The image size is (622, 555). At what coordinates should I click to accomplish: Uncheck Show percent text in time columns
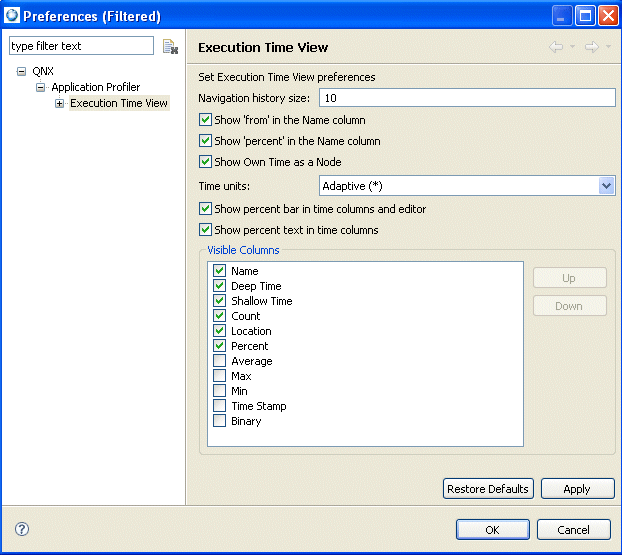pos(205,230)
